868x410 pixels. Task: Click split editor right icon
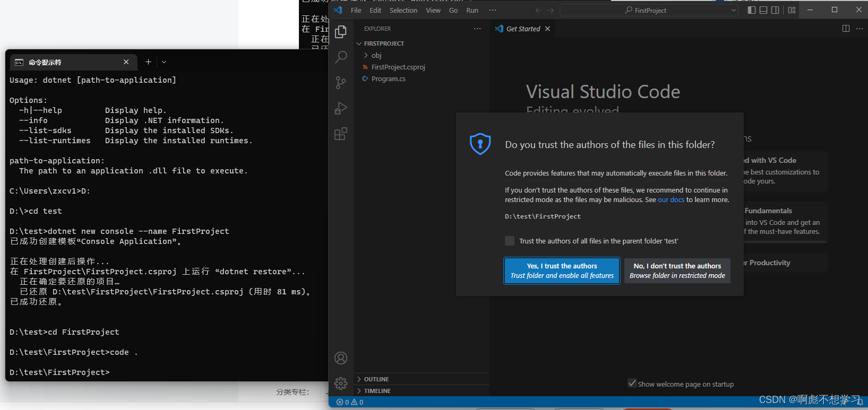[846, 29]
